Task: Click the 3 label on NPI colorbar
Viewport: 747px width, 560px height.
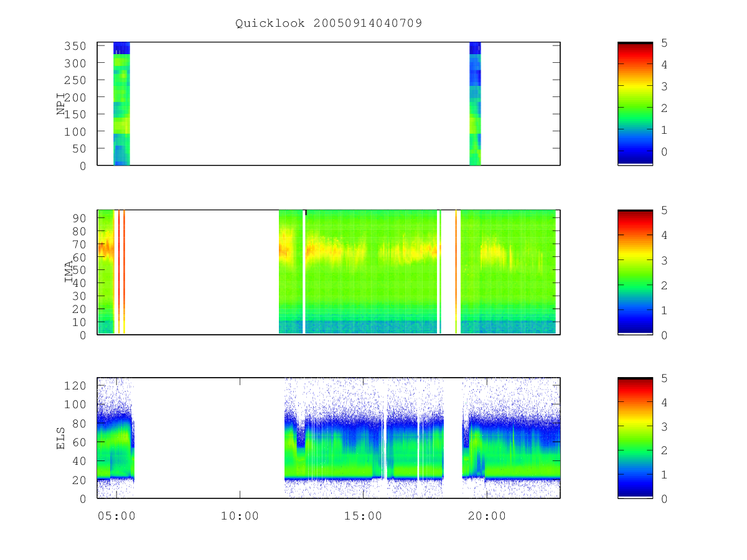Action: 665,86
